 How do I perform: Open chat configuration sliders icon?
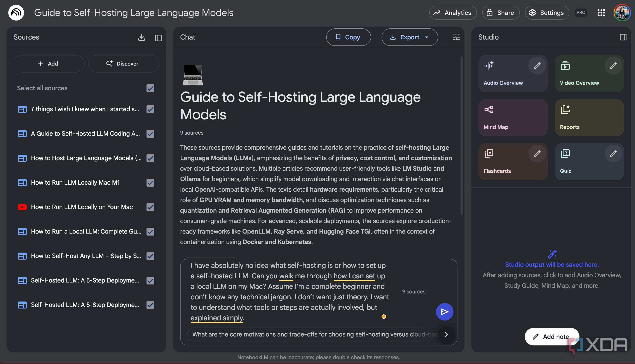coord(456,37)
